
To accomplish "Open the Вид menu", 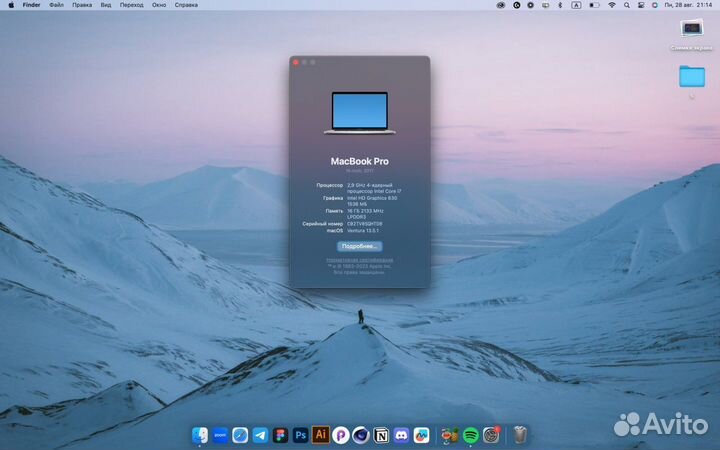I will pos(106,5).
